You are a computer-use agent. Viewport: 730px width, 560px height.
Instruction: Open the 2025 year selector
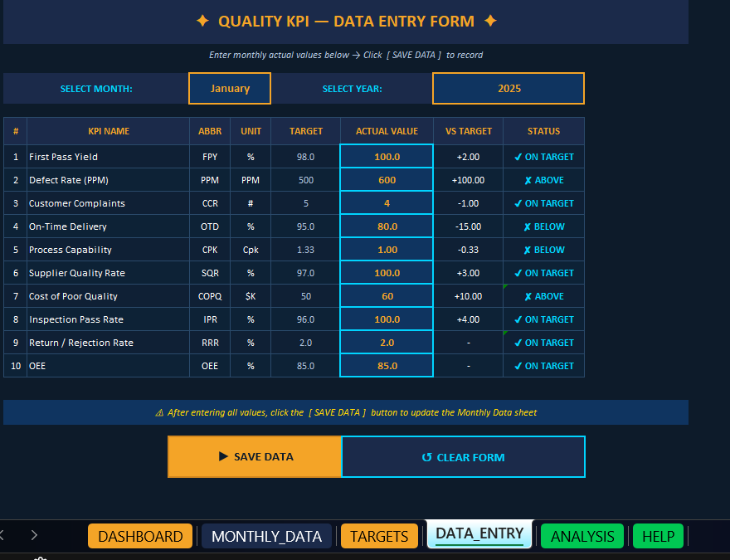[x=508, y=88]
